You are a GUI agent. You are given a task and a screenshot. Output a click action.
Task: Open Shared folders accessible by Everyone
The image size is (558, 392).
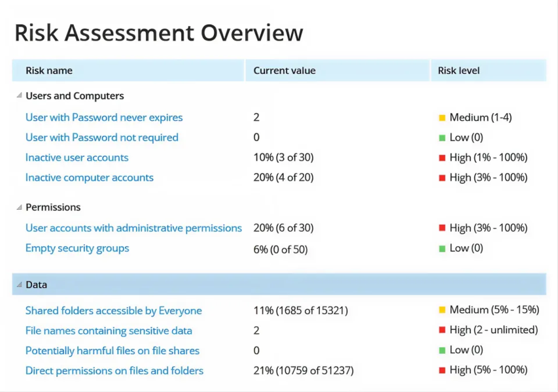pos(113,311)
